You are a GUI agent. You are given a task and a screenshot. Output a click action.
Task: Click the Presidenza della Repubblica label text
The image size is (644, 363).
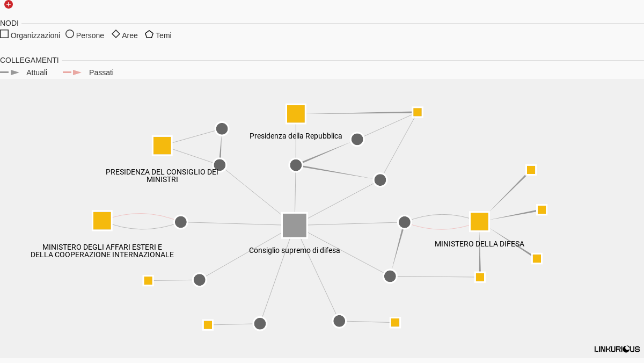pos(296,136)
